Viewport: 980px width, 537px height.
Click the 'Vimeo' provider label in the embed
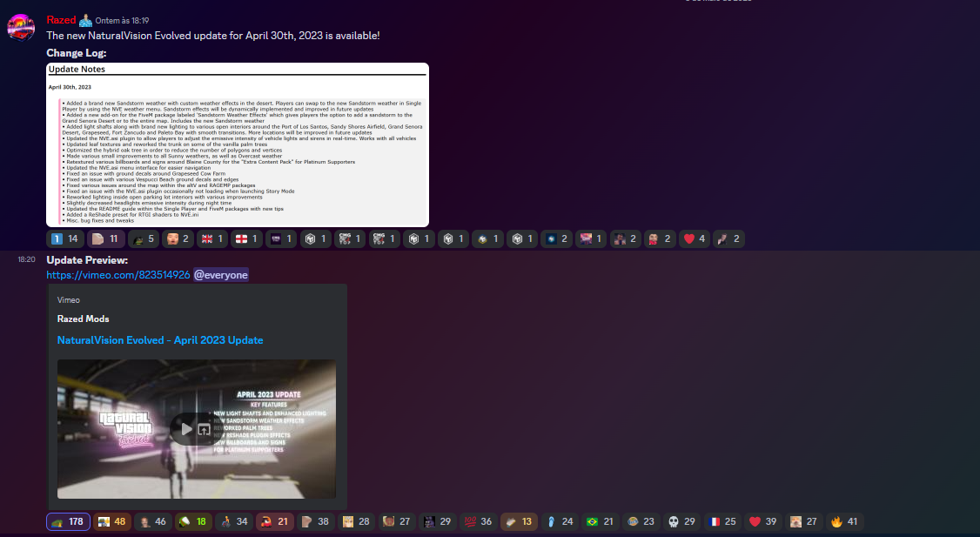tap(69, 300)
